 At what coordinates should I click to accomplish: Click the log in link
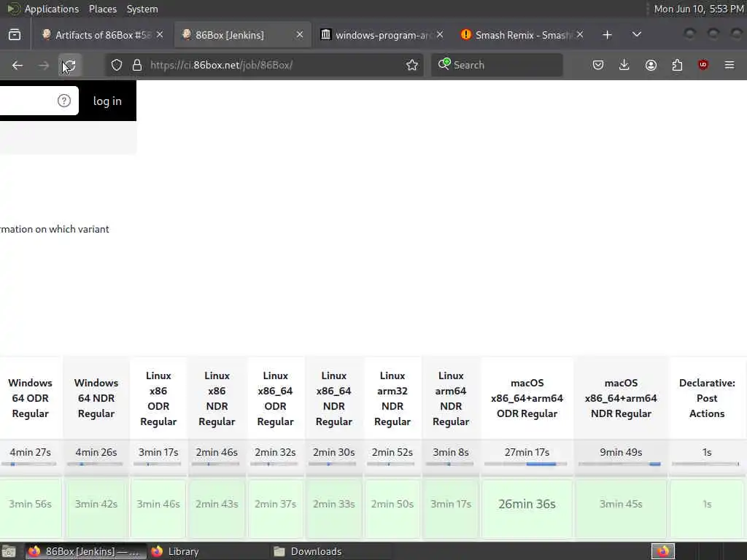(x=107, y=101)
